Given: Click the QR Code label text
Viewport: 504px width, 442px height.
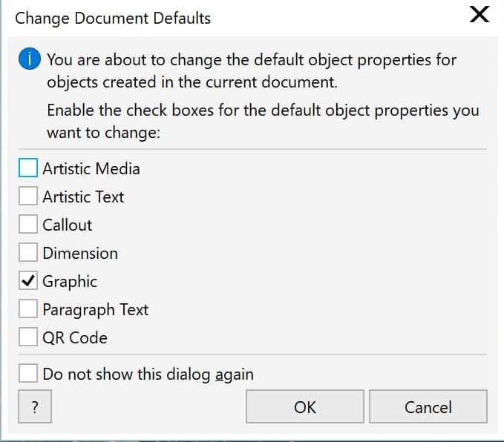Looking at the screenshot, I should point(75,338).
